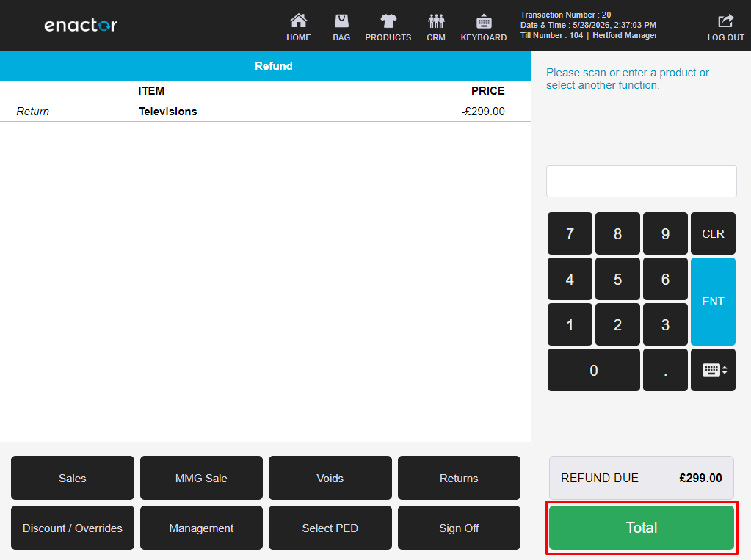Tap keypad digit 1
Image resolution: width=751 pixels, height=560 pixels.
coord(570,324)
